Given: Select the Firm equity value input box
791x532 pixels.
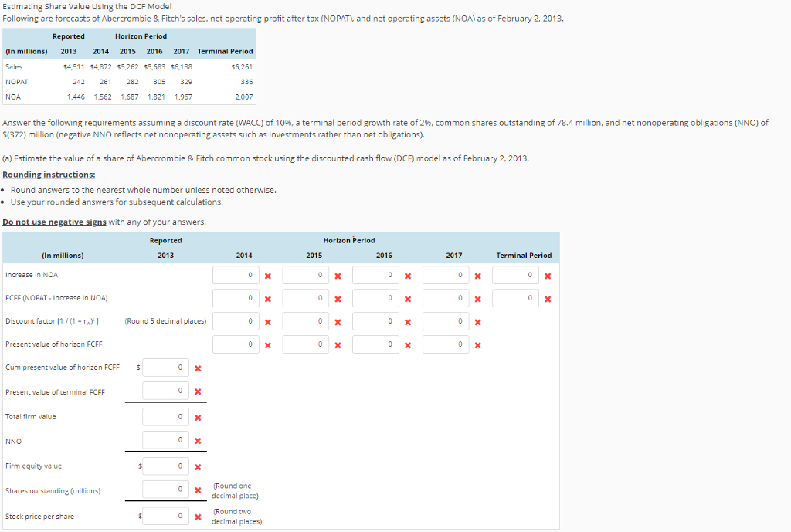Looking at the screenshot, I should pos(164,466).
